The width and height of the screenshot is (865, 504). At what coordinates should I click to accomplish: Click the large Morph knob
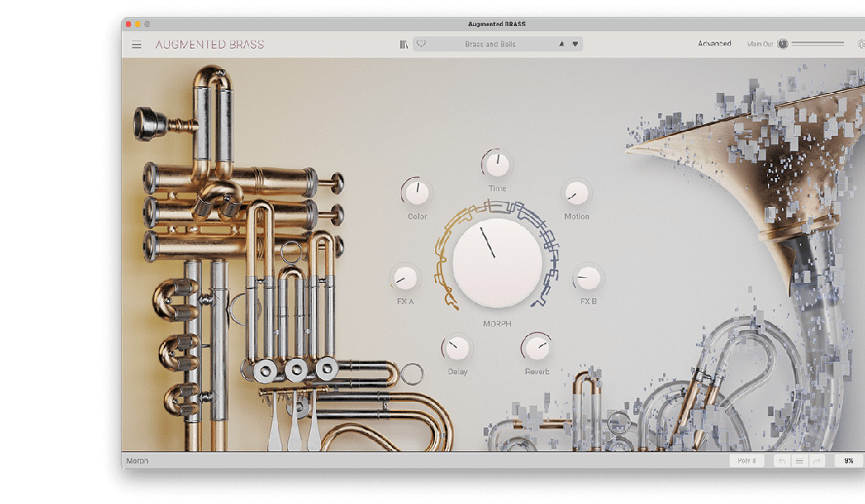click(497, 263)
